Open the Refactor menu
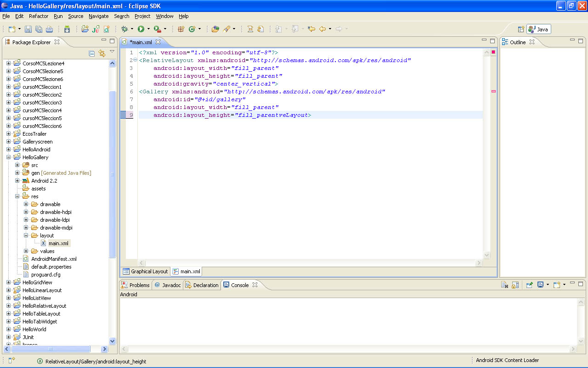This screenshot has width=588, height=368. tap(39, 16)
